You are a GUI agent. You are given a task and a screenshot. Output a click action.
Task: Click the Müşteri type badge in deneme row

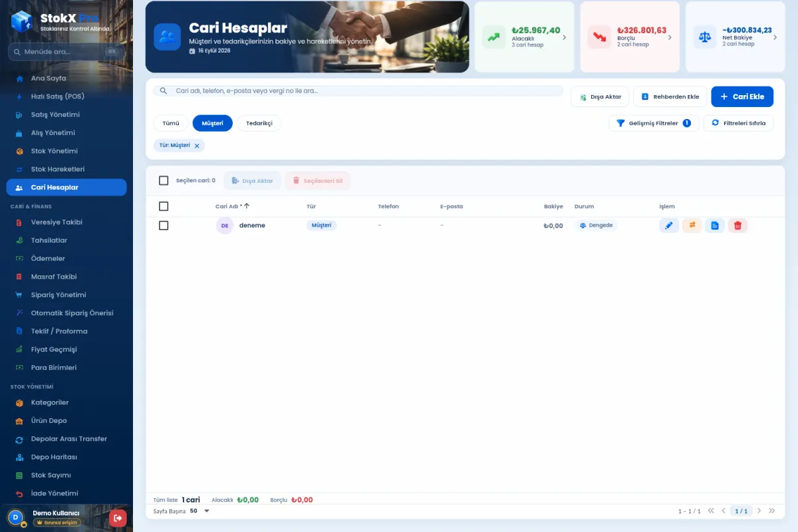[x=321, y=225]
